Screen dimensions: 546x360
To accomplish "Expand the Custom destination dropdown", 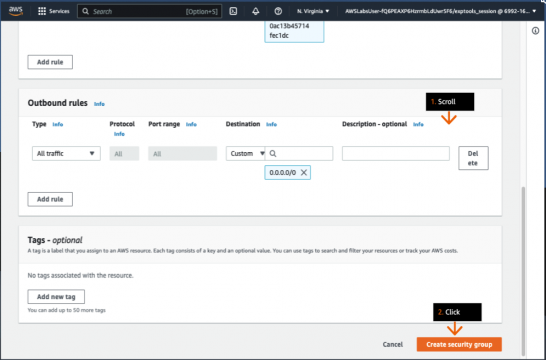I will [x=245, y=154].
